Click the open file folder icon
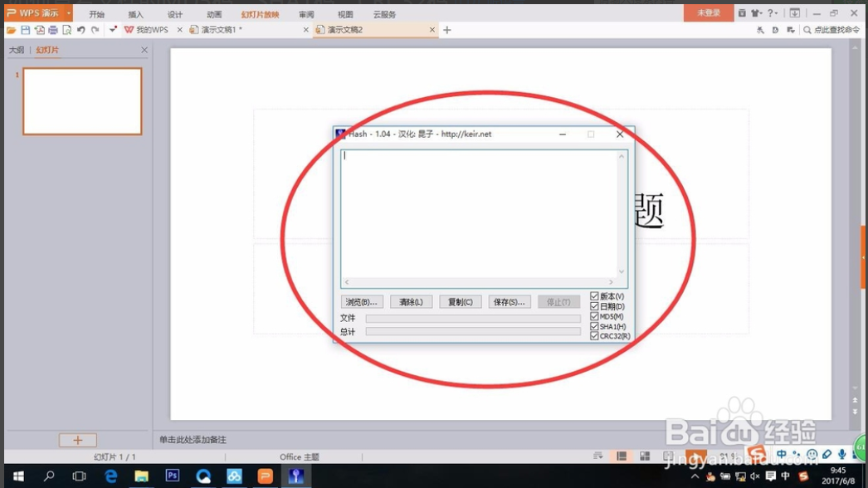Viewport: 868px width, 488px height. [x=11, y=30]
